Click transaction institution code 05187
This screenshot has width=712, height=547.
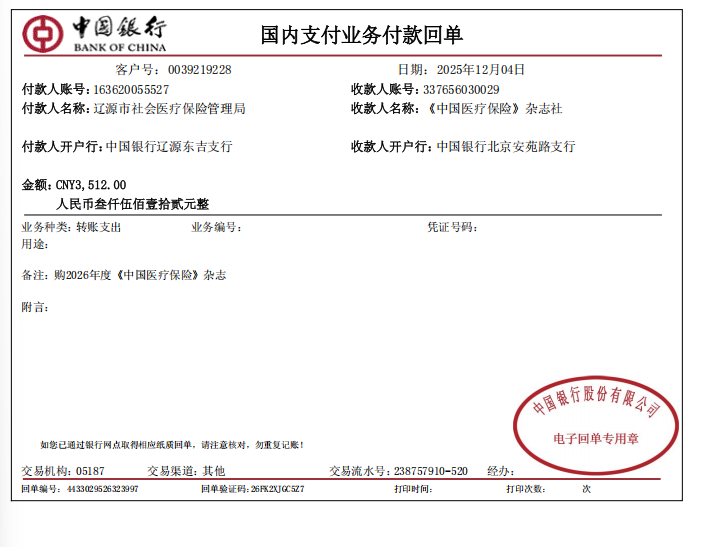(x=90, y=470)
